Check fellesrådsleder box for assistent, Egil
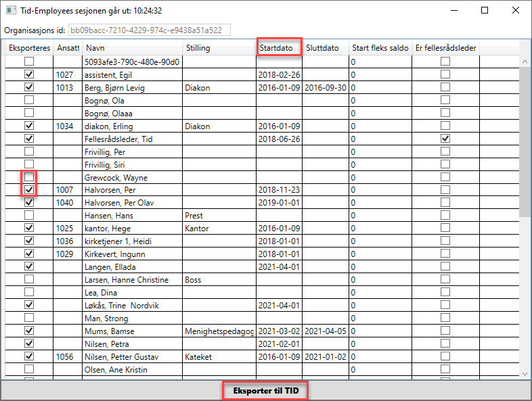The image size is (532, 401). [x=445, y=74]
